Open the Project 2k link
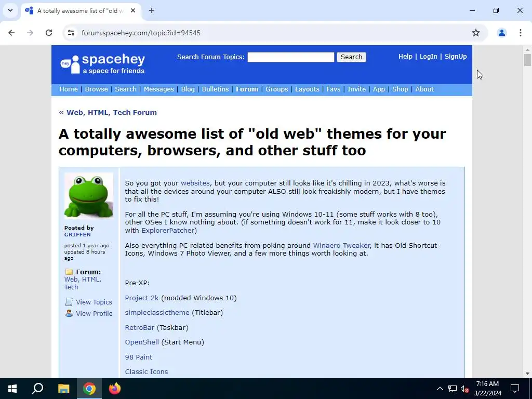532x399 pixels. coord(142,298)
